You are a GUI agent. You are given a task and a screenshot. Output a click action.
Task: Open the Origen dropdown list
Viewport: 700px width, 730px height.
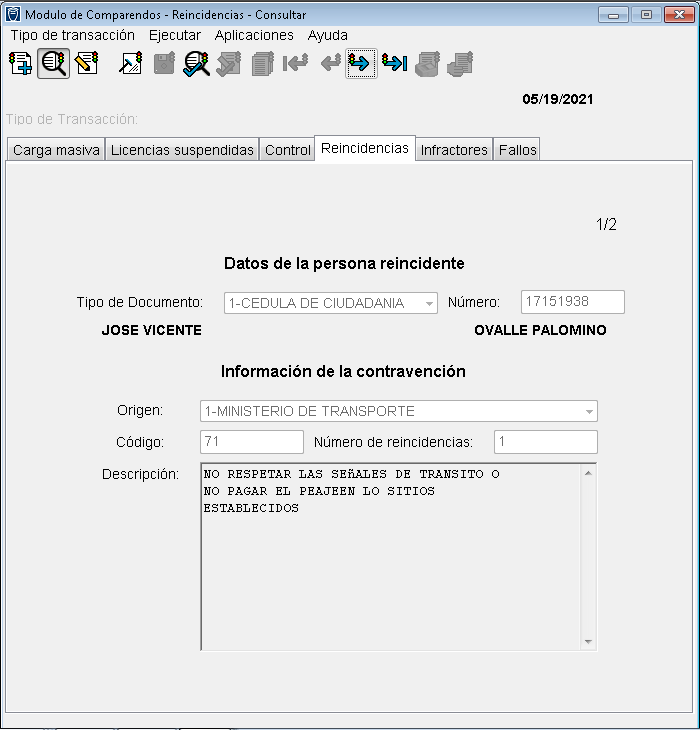pos(588,411)
